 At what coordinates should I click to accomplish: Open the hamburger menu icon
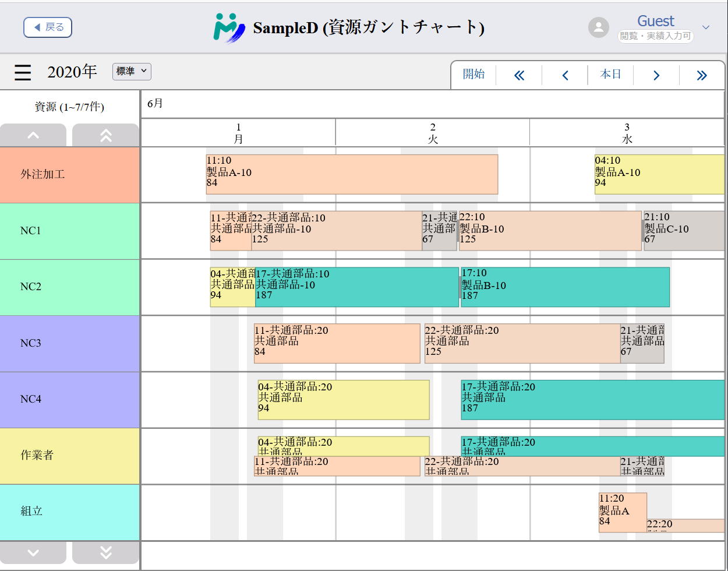(x=23, y=72)
